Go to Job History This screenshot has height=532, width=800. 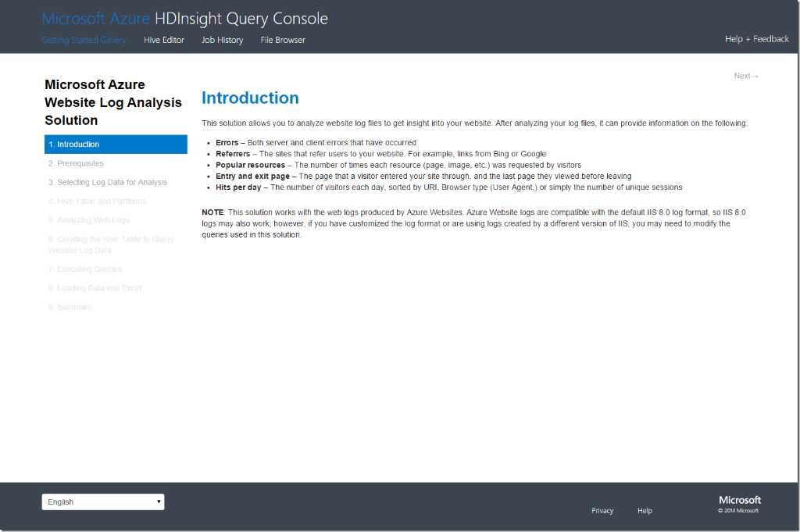point(222,40)
